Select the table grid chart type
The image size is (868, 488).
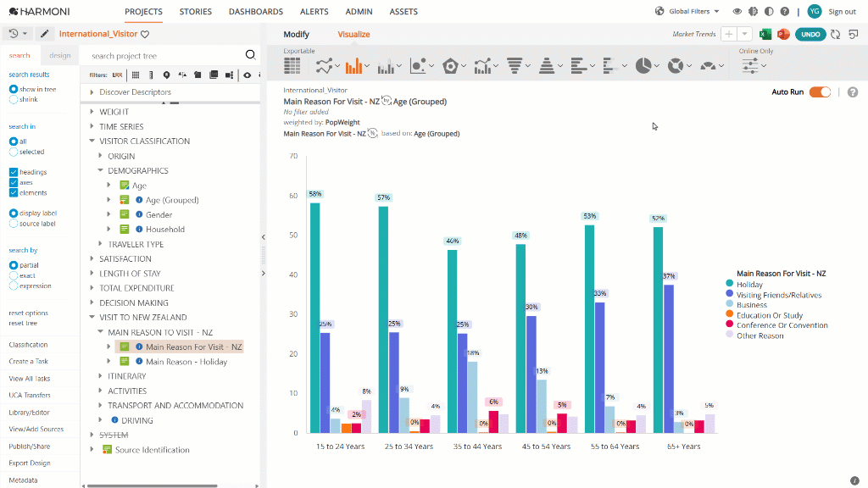[292, 66]
